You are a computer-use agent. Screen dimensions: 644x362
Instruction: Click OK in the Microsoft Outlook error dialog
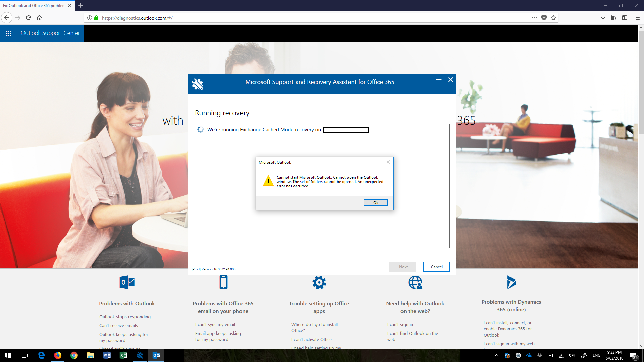point(376,203)
